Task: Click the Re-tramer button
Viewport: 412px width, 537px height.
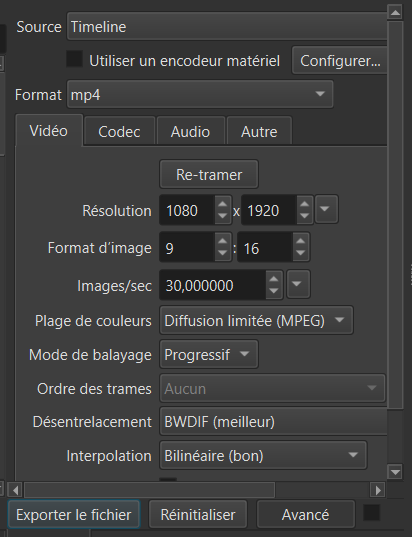Action: tap(209, 174)
